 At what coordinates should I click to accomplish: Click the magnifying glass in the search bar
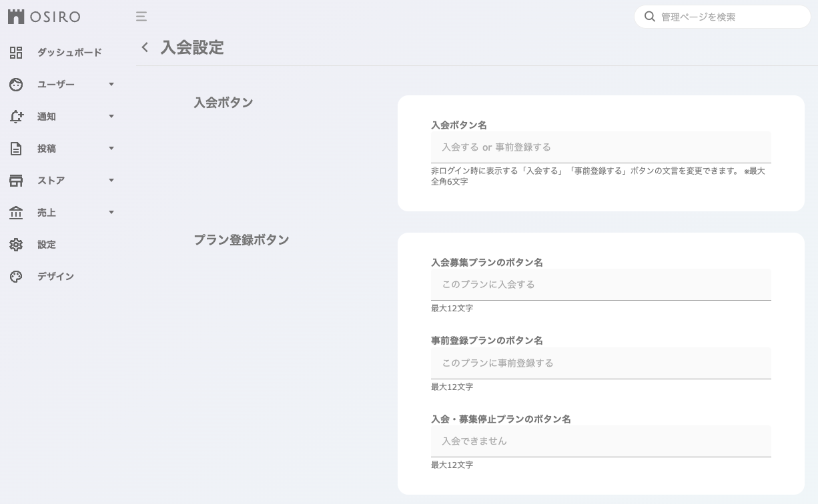tap(650, 17)
